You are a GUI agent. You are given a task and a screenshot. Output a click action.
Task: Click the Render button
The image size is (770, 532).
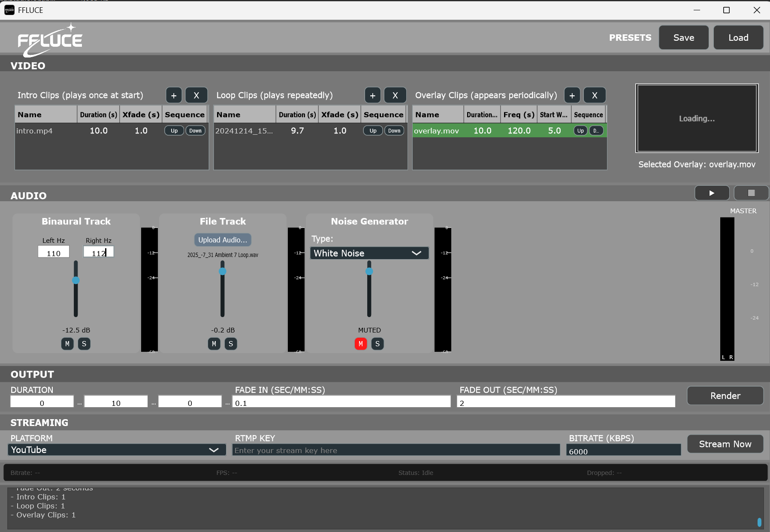pyautogui.click(x=725, y=396)
